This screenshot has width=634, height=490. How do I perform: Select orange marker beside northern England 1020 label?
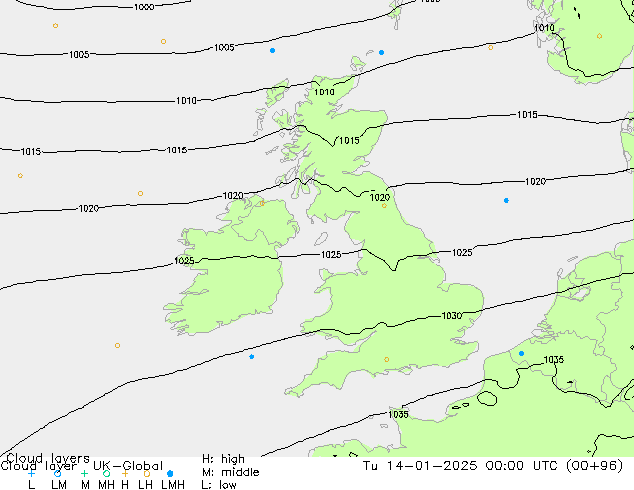[384, 206]
